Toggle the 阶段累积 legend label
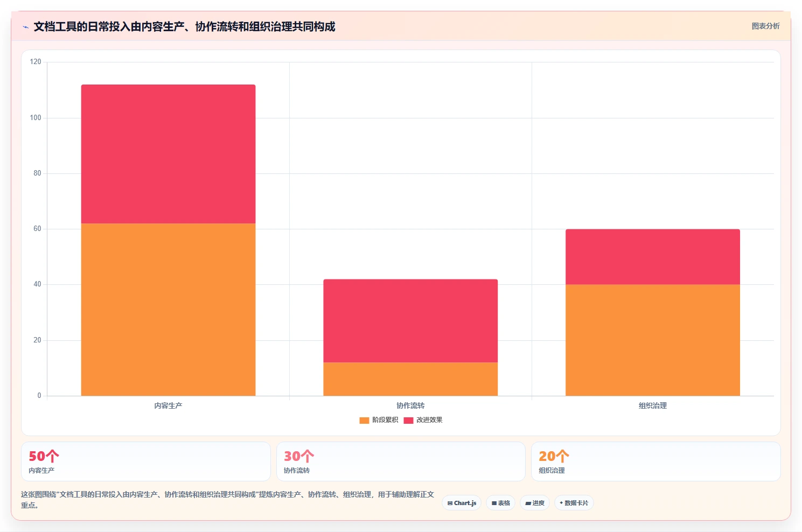Viewport: 802px width, 532px height. point(385,420)
